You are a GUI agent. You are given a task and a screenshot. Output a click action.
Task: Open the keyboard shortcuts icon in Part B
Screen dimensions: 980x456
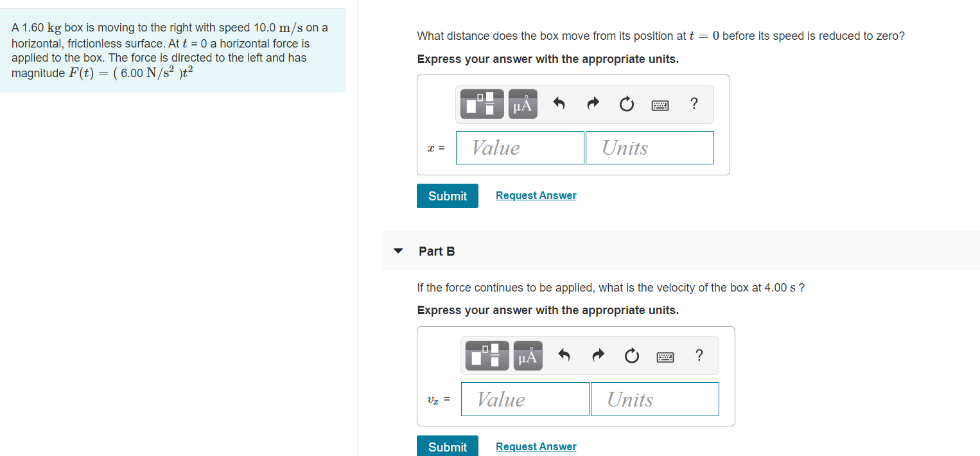coord(665,356)
